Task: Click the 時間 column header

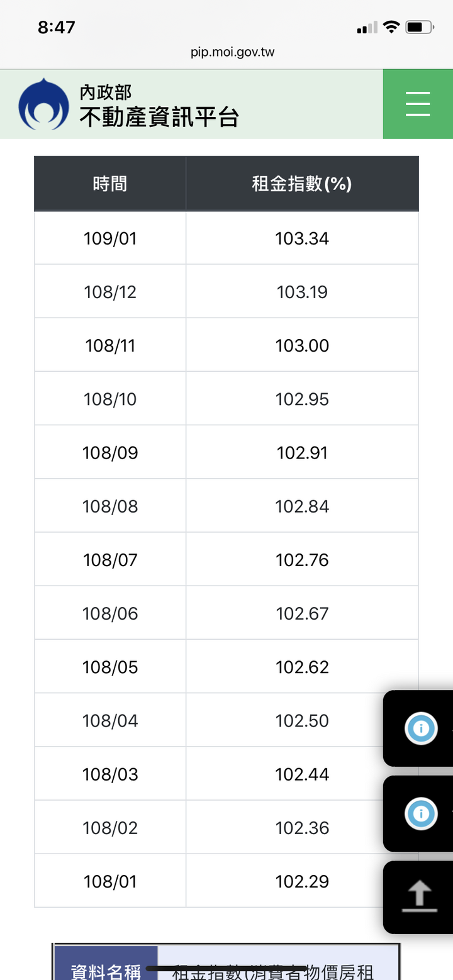Action: tap(110, 183)
